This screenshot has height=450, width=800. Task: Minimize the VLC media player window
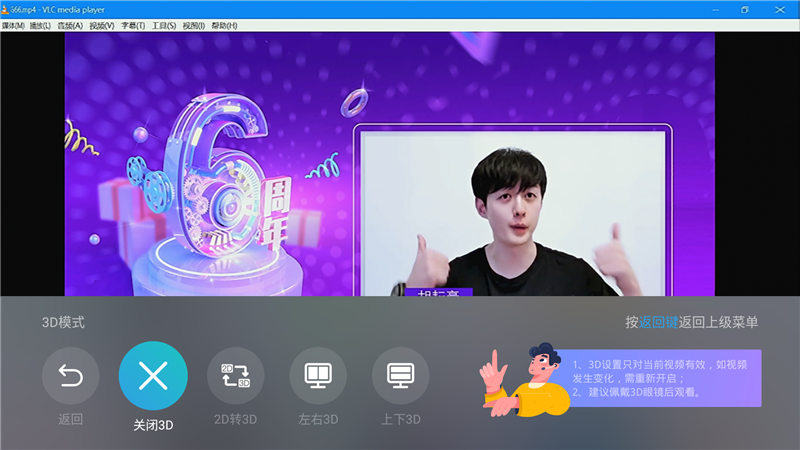point(716,10)
